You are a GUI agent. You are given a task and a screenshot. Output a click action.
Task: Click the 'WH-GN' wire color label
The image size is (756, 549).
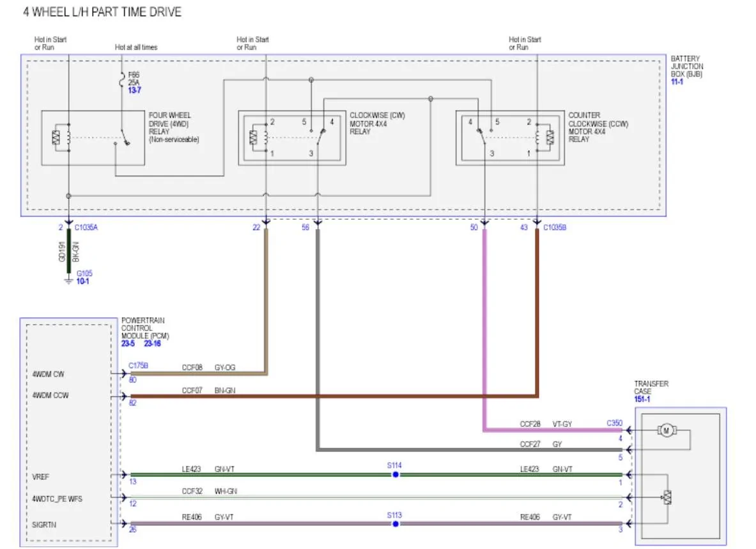pyautogui.click(x=226, y=491)
